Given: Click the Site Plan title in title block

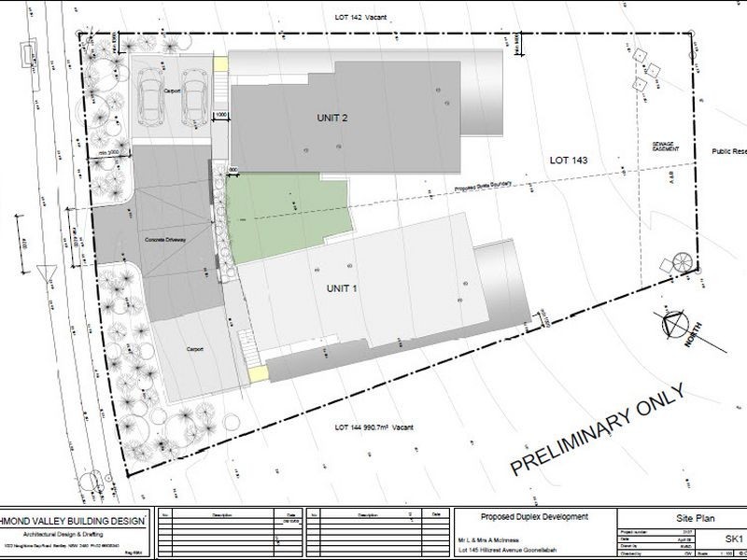Looking at the screenshot, I should pos(695,518).
